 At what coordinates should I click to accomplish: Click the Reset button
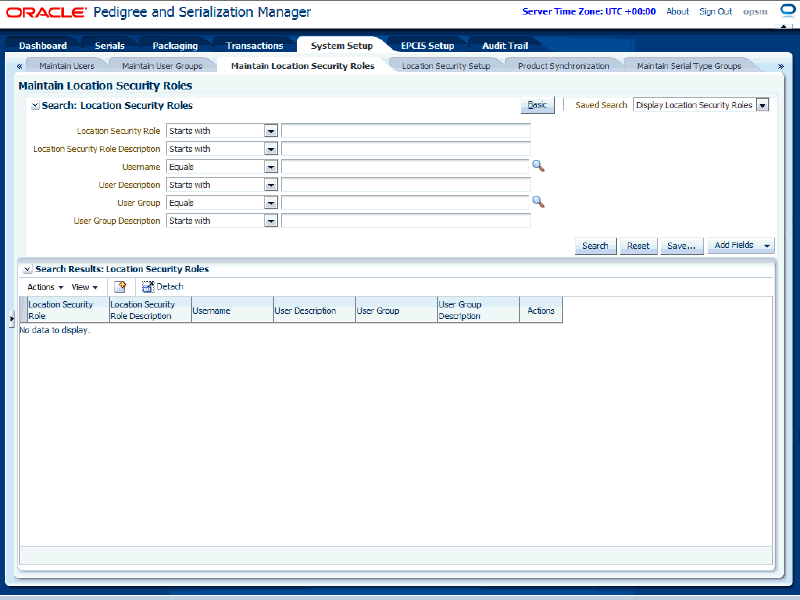[638, 246]
